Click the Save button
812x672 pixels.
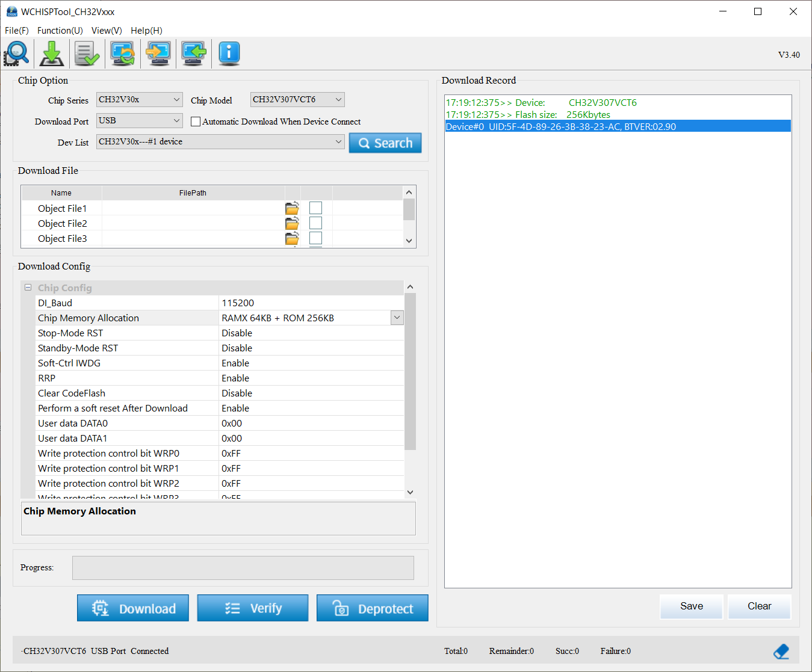click(x=691, y=606)
